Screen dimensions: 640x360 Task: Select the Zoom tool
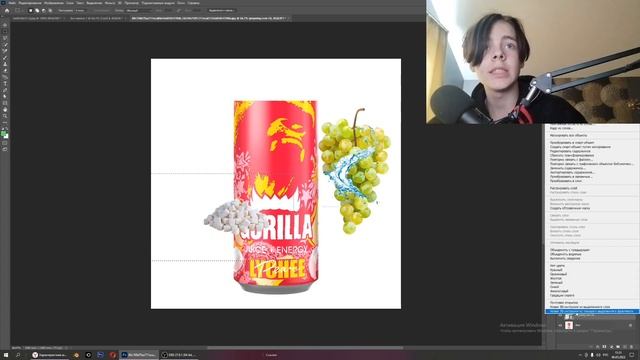5,116
